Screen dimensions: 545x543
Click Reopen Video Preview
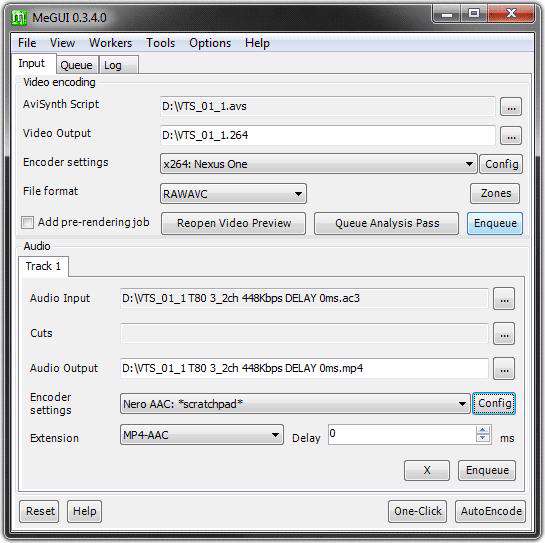click(234, 224)
